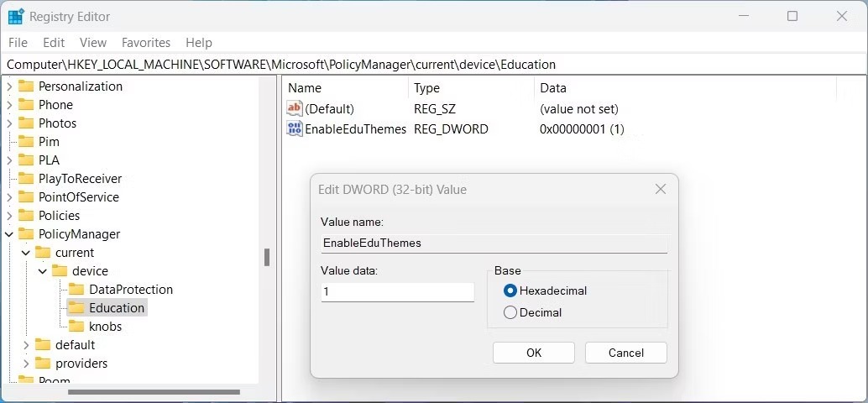Click the device folder icon
Viewport: 868px width, 403px height.
pos(60,270)
